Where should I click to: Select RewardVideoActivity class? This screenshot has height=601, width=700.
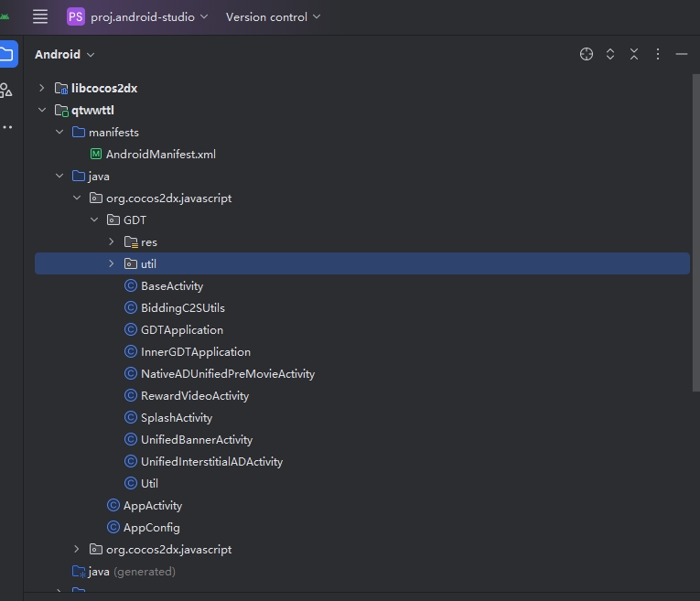click(x=194, y=396)
